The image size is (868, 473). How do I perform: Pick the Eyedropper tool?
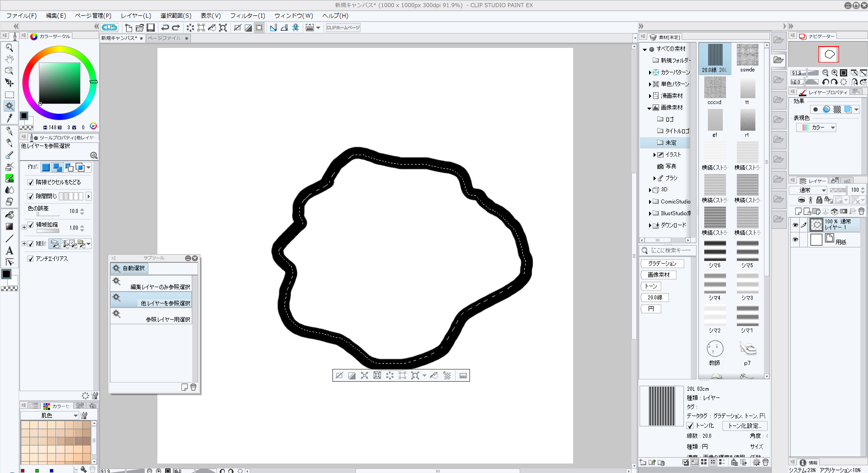(x=9, y=118)
